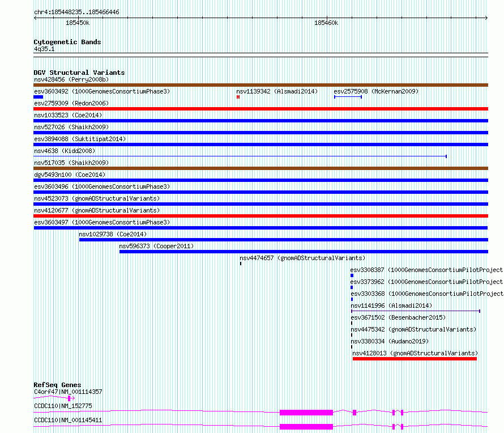
Task: Click the esv2575908 McKernan2009 variant glyph
Action: pos(348,97)
